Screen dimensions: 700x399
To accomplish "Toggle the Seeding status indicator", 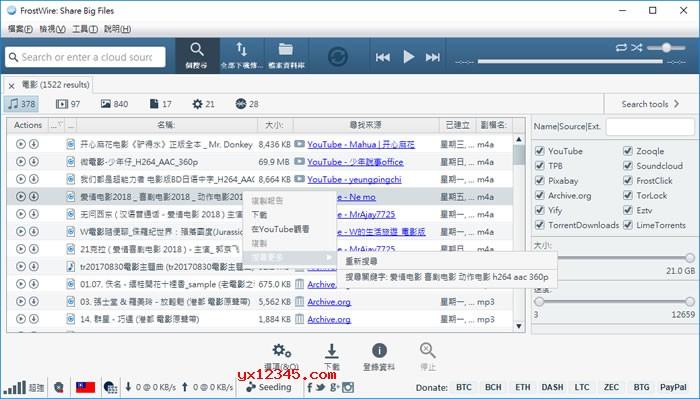I will [268, 387].
